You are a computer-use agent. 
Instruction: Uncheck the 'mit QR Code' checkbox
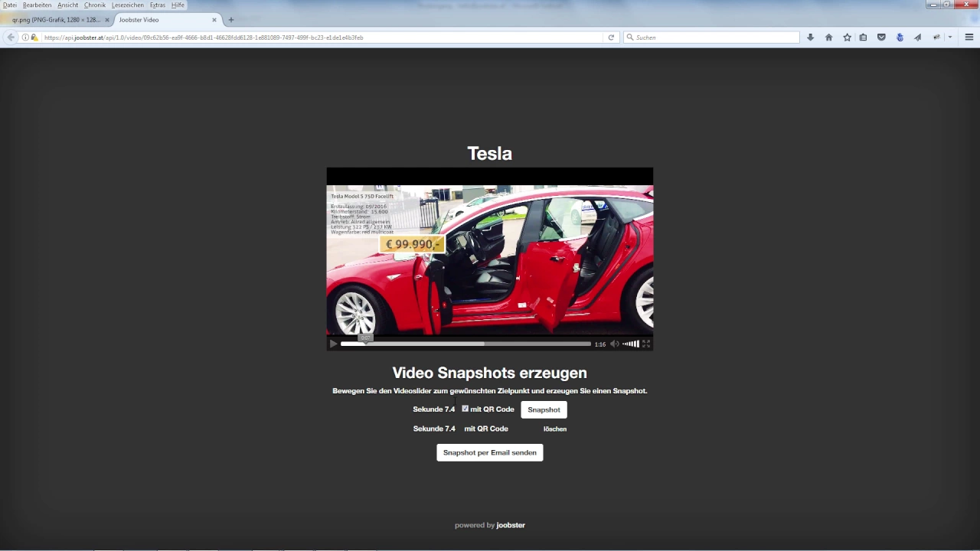465,409
